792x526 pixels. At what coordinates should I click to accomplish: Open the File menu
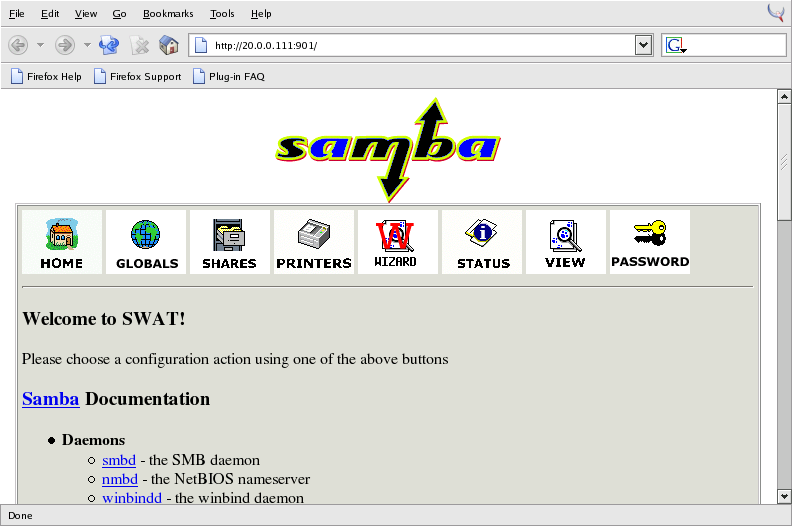[17, 14]
